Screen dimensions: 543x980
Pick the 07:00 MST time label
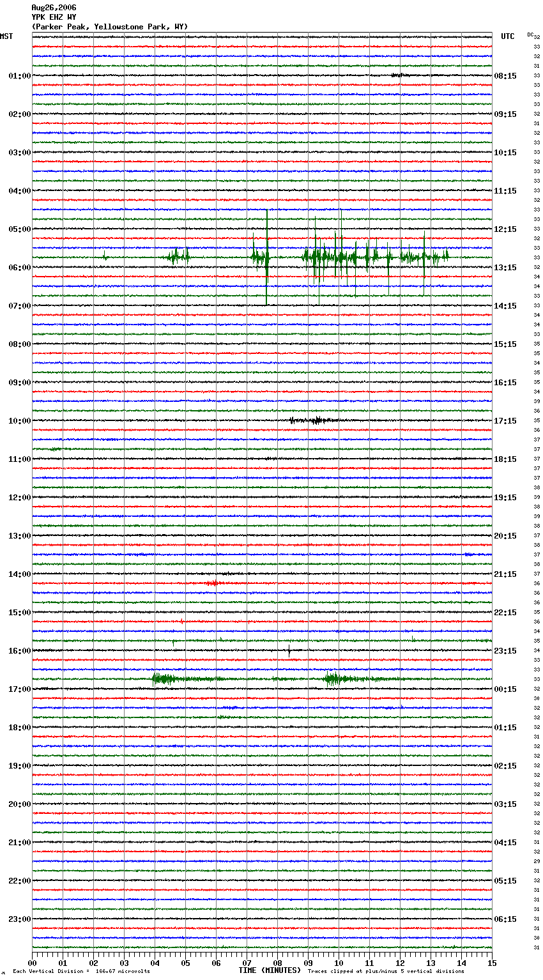click(x=20, y=306)
